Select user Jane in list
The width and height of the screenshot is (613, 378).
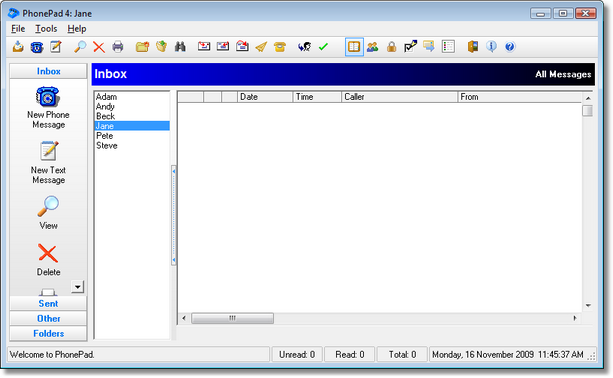pyautogui.click(x=132, y=126)
